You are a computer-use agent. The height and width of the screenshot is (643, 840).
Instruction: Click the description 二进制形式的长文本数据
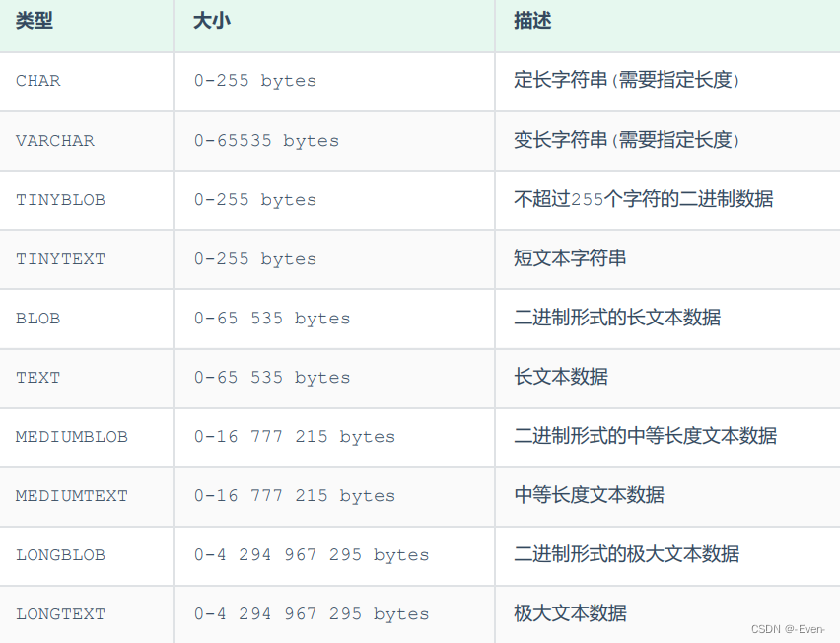coord(617,318)
